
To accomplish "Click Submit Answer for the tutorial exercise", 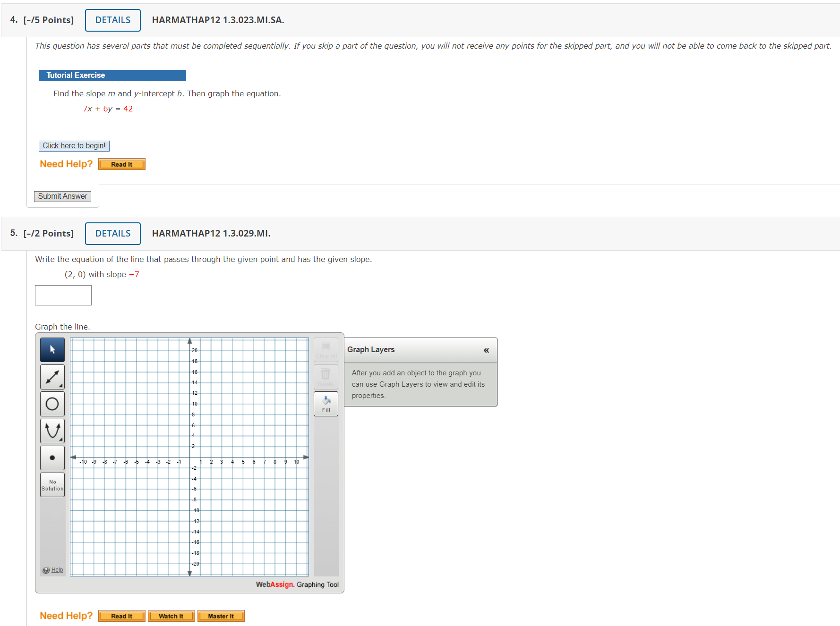I will (62, 196).
